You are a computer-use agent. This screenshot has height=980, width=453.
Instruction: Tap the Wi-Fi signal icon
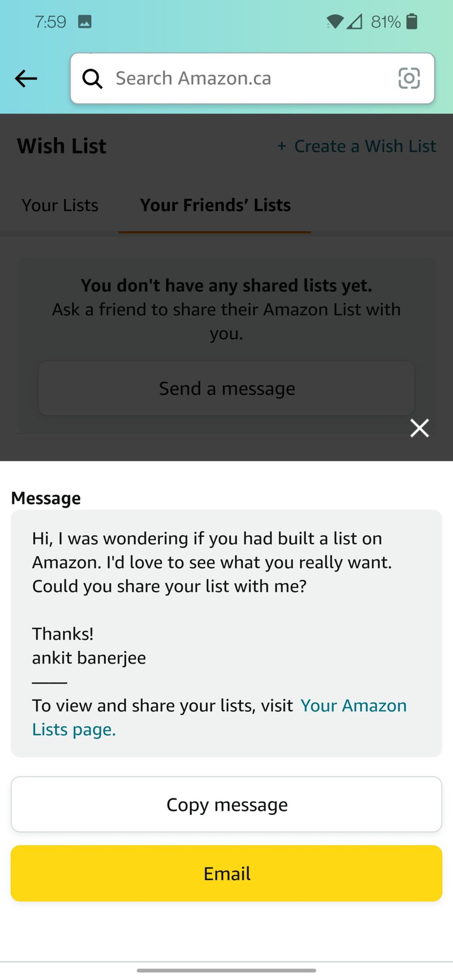click(335, 21)
